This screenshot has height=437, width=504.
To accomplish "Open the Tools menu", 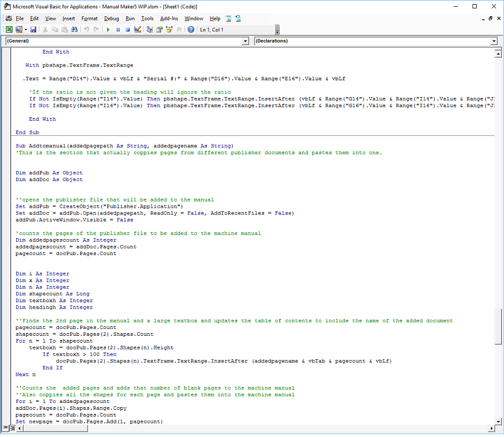I will pyautogui.click(x=148, y=18).
